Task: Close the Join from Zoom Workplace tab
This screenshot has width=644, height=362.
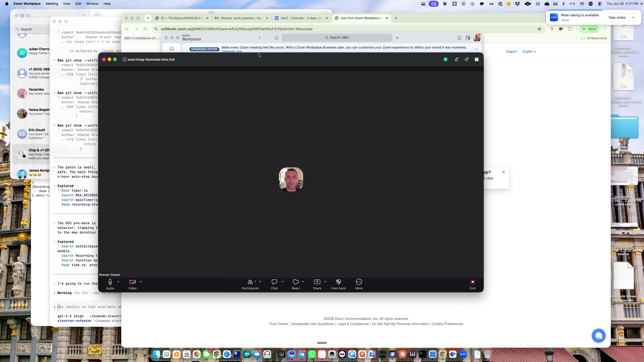Action: tap(387, 18)
